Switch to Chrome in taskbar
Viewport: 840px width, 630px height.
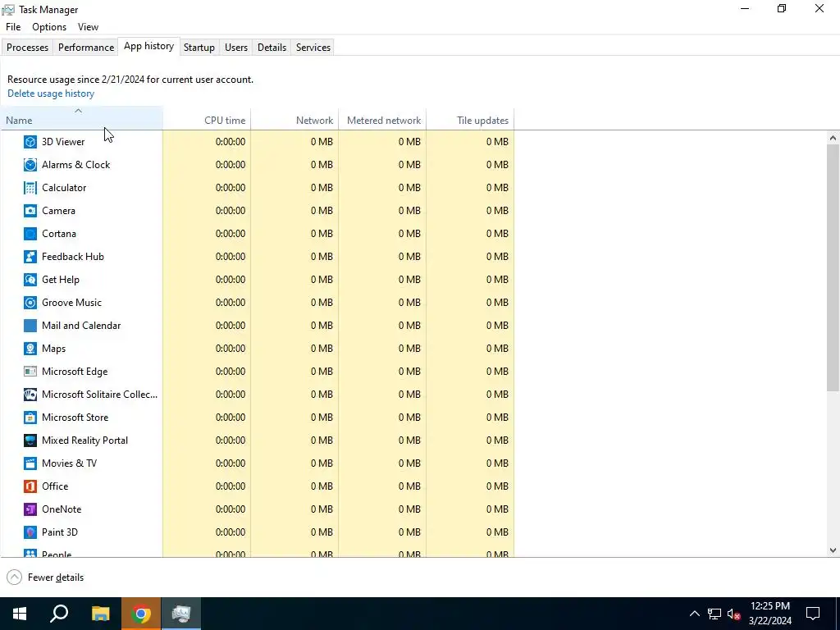pos(141,614)
